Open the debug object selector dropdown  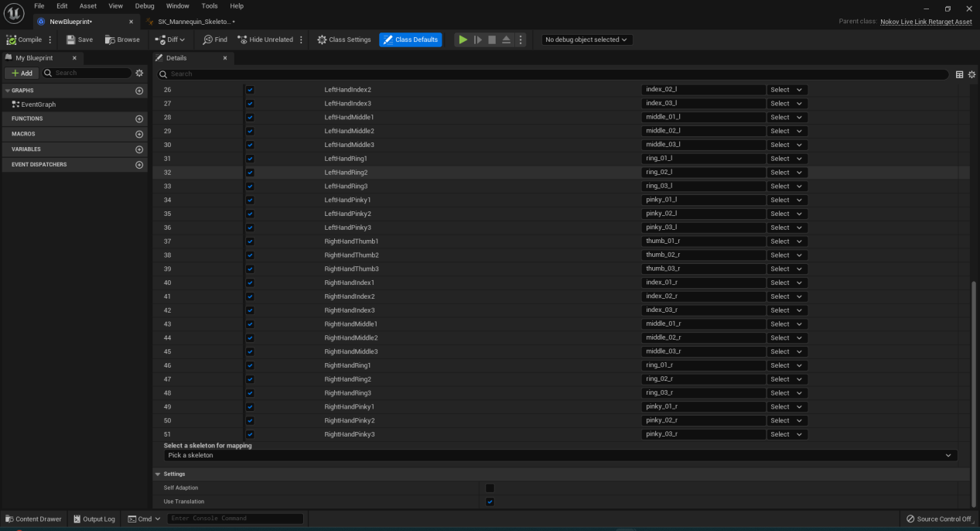pyautogui.click(x=587, y=39)
